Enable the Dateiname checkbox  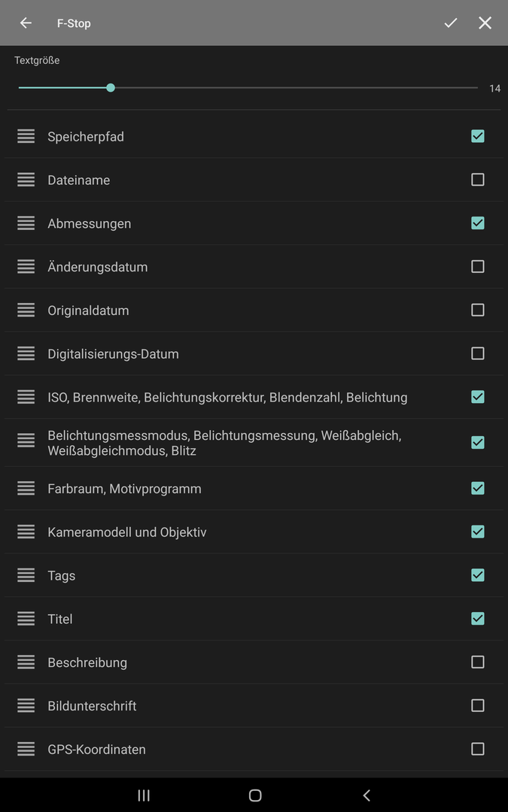click(x=477, y=180)
